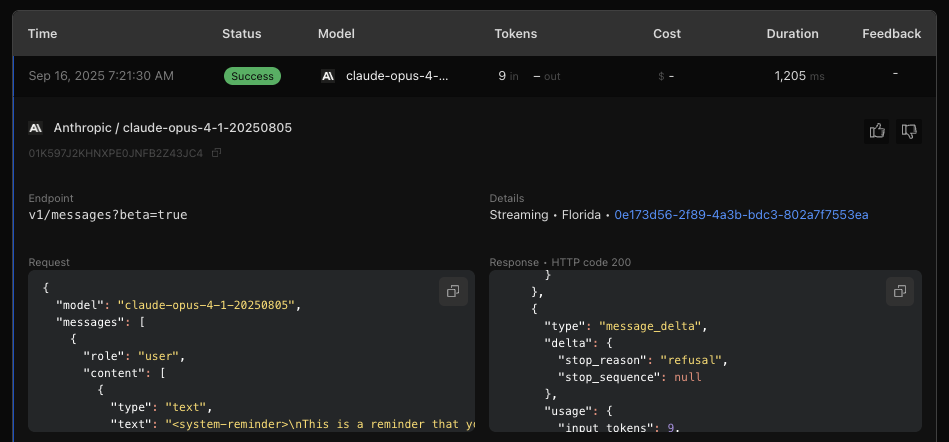Image resolution: width=949 pixels, height=442 pixels.
Task: Copy the Request JSON payload
Action: 453,291
